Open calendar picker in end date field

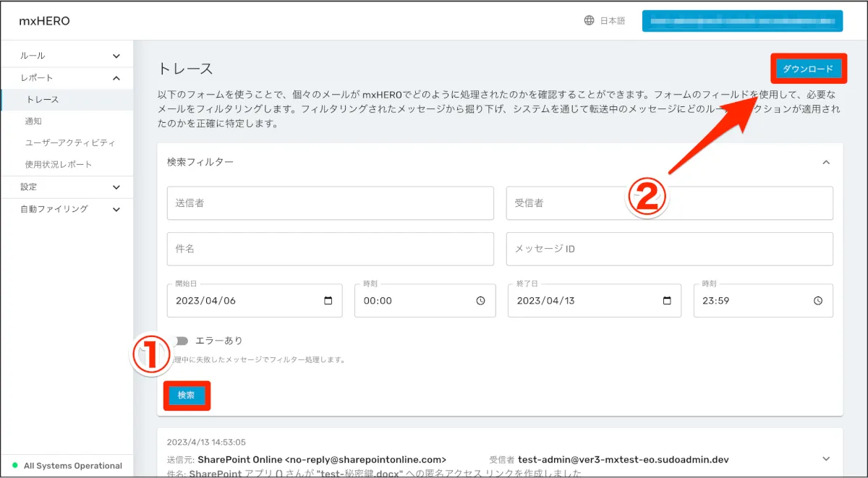point(667,301)
